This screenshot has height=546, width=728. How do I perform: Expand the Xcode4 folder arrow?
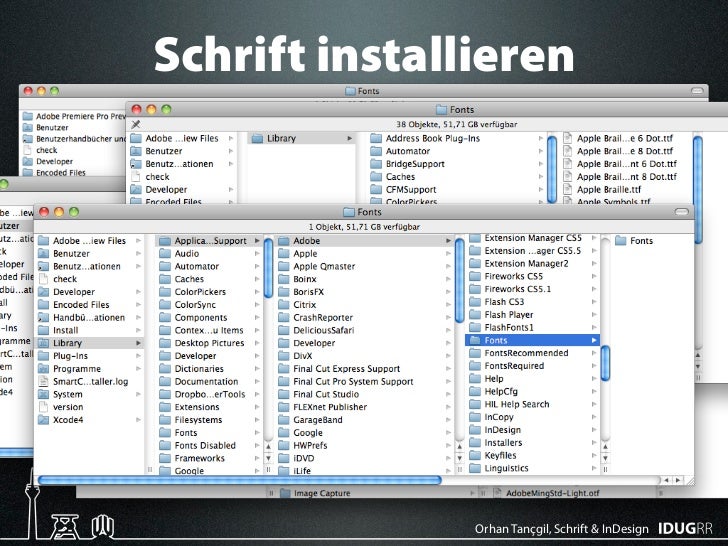[138, 420]
